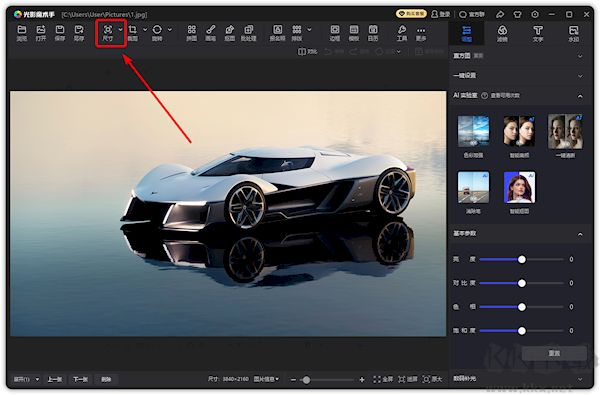Toggle fullscreen (全屏) mode
Viewport: 600px width, 395px height.
coord(383,379)
